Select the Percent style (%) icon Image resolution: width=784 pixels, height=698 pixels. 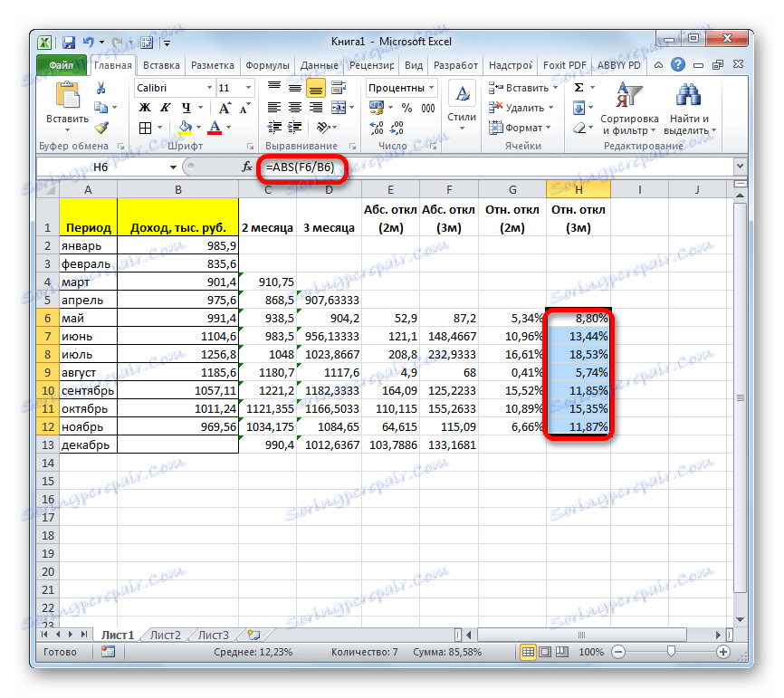pyautogui.click(x=406, y=108)
